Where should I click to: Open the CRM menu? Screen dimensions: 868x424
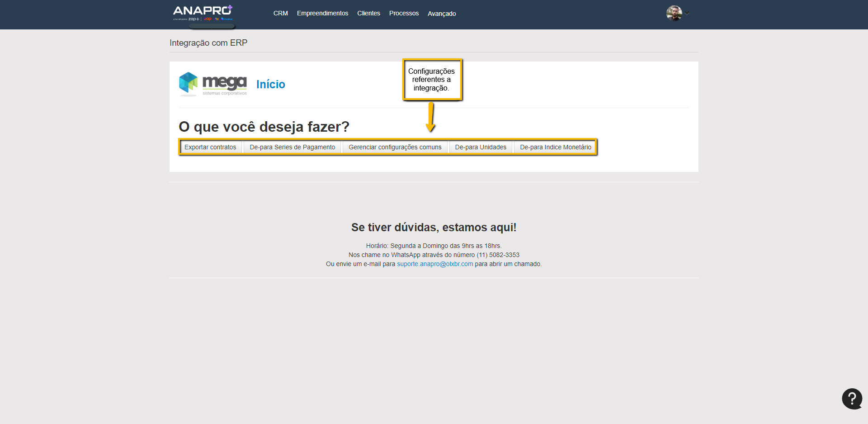280,14
